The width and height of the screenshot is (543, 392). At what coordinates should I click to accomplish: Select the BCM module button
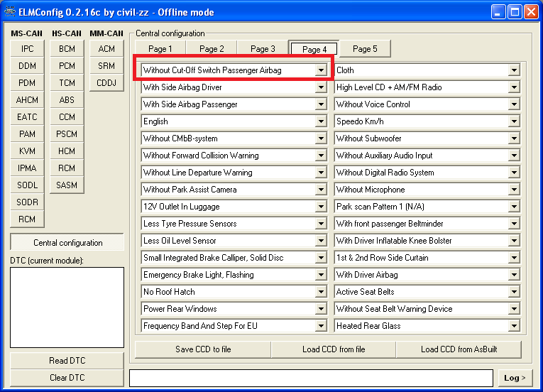[x=67, y=49]
